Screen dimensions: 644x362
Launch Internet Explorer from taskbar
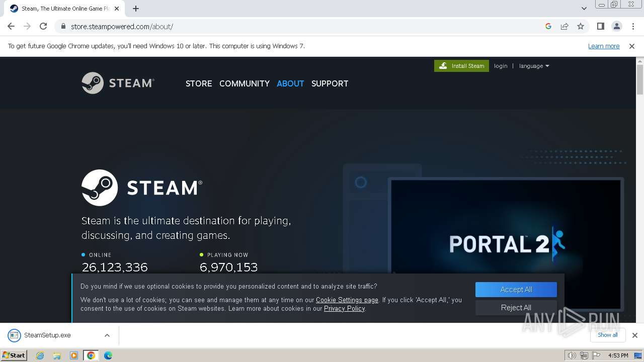(40, 355)
